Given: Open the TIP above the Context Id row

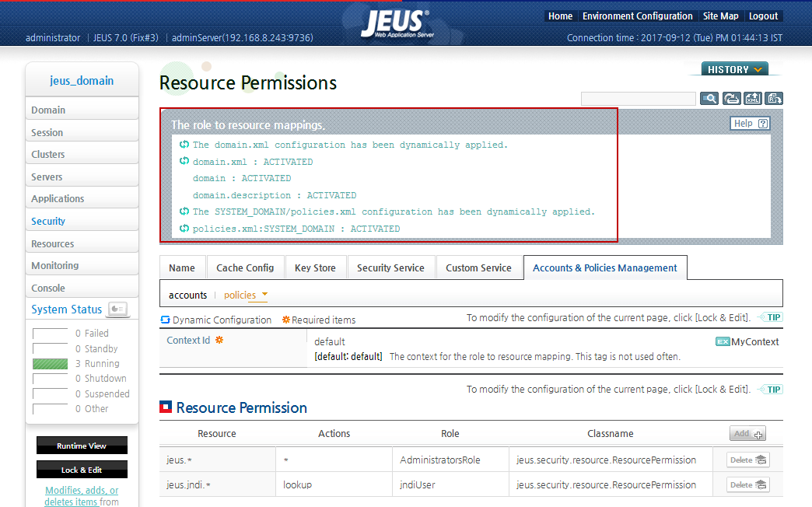Looking at the screenshot, I should tap(770, 317).
